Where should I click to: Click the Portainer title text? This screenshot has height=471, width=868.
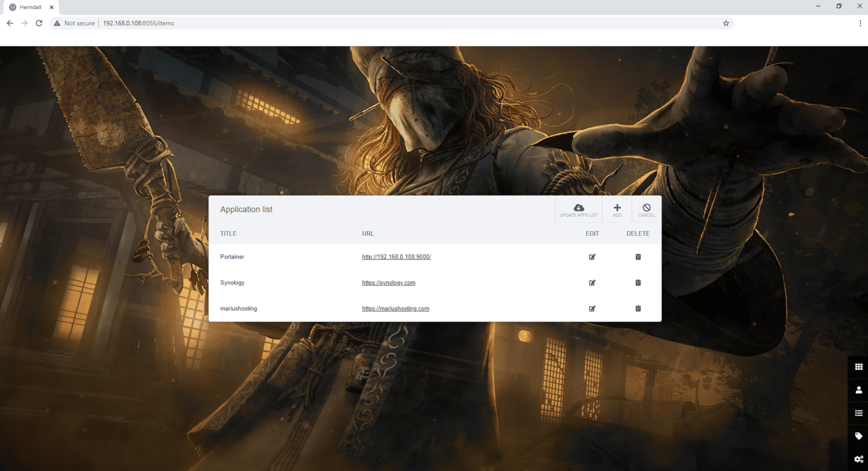pyautogui.click(x=232, y=257)
